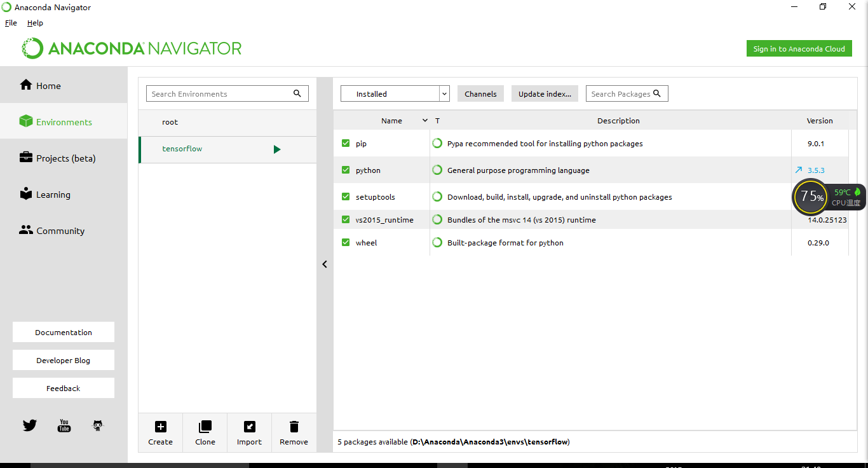Click the Community people icon

[26, 230]
